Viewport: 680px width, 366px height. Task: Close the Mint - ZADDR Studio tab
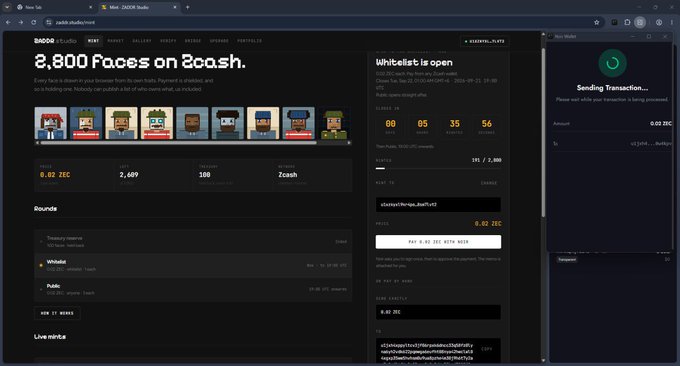(175, 7)
